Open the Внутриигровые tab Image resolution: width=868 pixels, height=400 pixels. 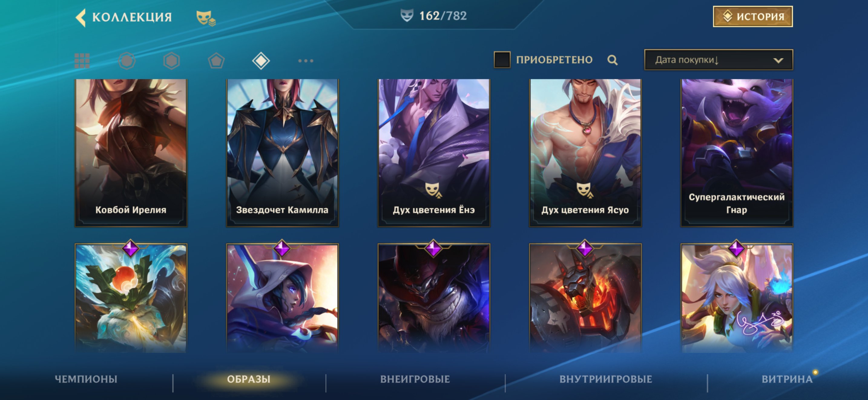coord(606,379)
